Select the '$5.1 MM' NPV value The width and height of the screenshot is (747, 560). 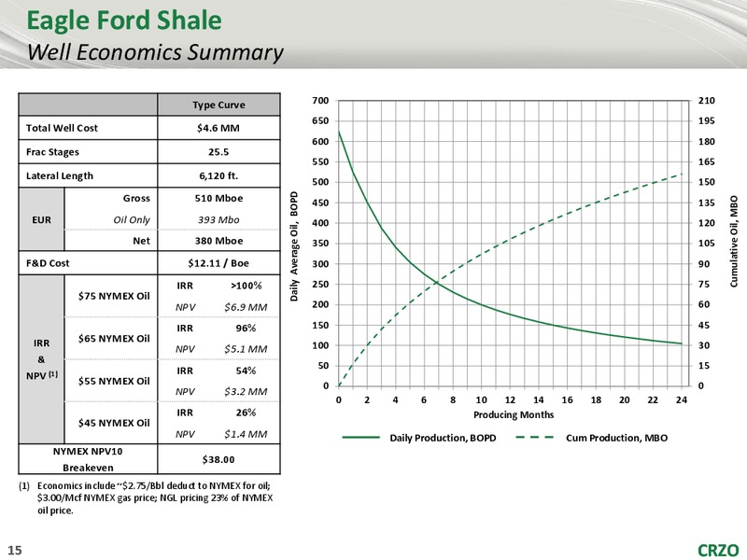coord(246,349)
